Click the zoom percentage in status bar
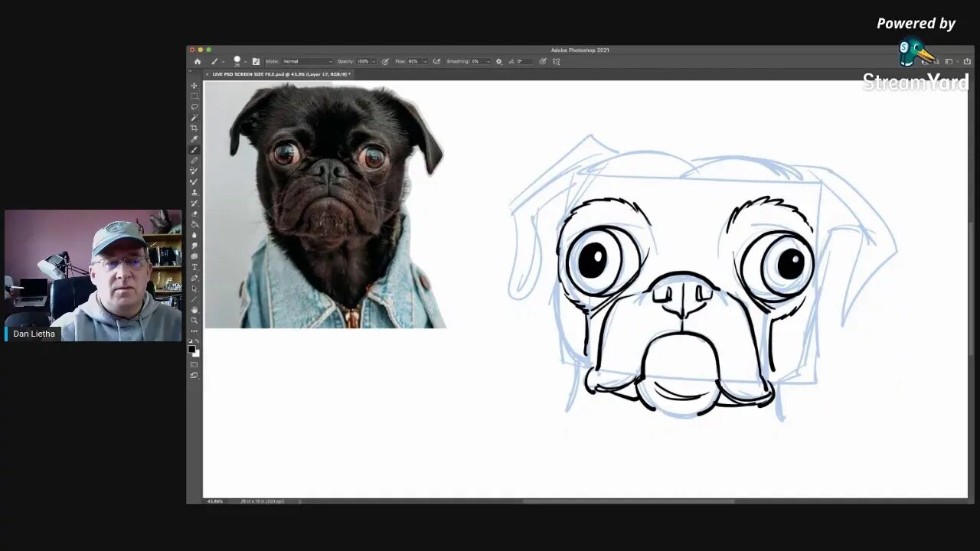The image size is (980, 551). pos(214,501)
